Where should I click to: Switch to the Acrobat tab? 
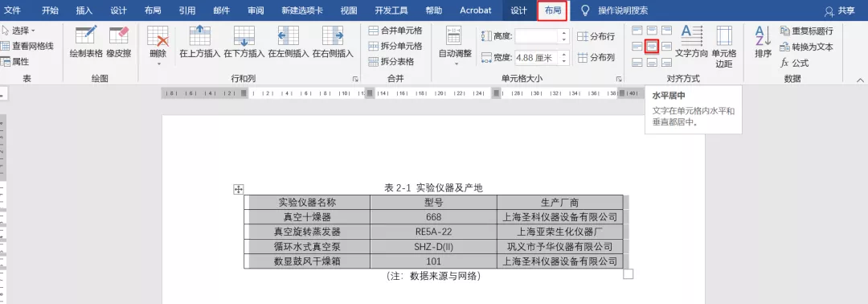[x=476, y=10]
